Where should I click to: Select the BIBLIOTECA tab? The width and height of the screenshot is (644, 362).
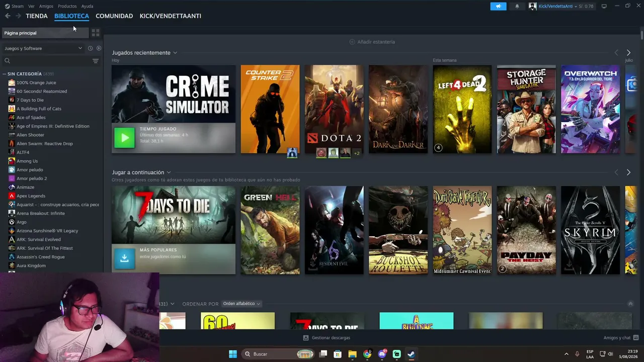71,16
